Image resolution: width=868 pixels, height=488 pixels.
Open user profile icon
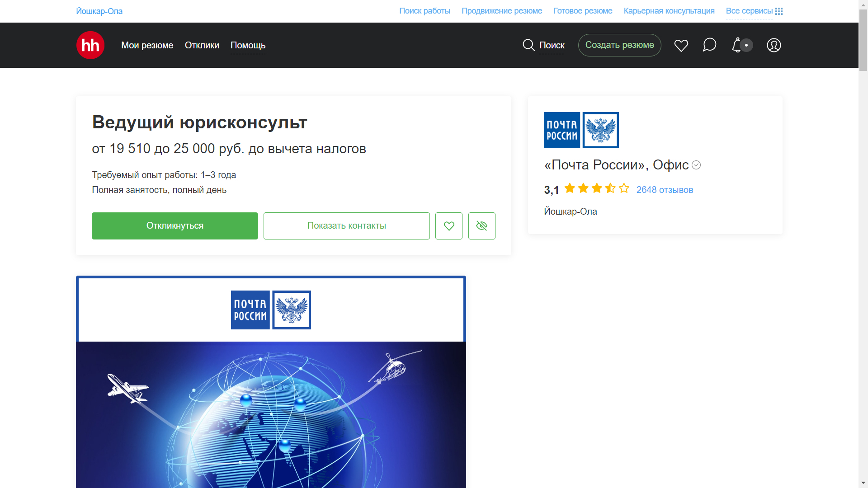[774, 45]
